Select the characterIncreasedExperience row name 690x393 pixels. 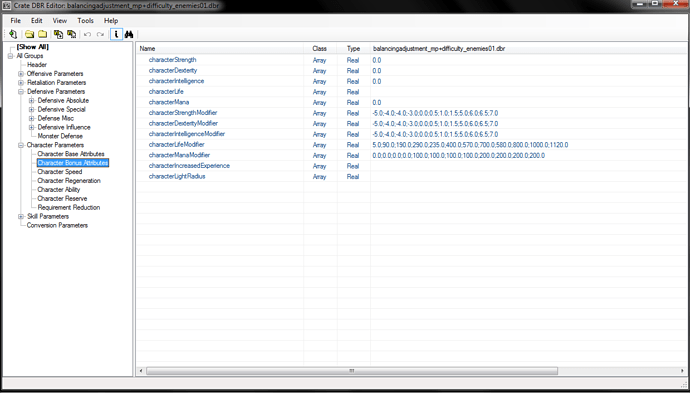pos(189,165)
